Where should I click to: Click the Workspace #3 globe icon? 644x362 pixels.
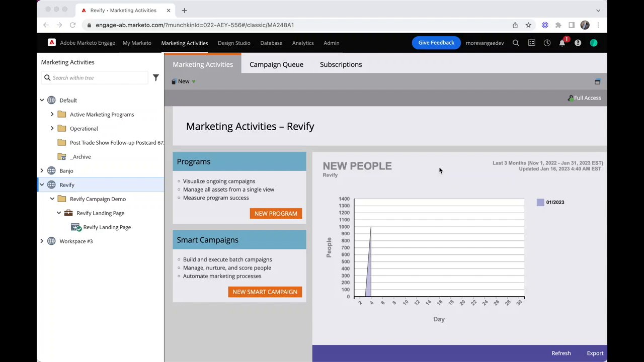(x=51, y=241)
